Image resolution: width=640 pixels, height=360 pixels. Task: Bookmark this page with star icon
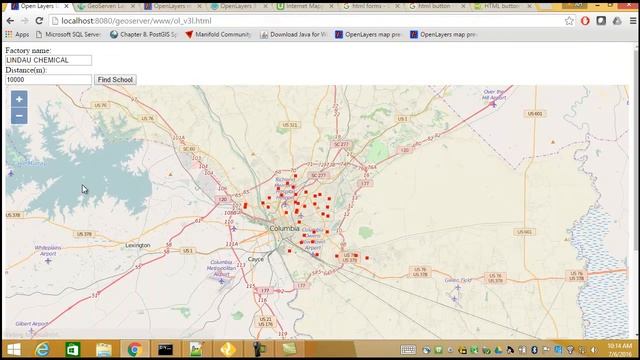(569, 21)
